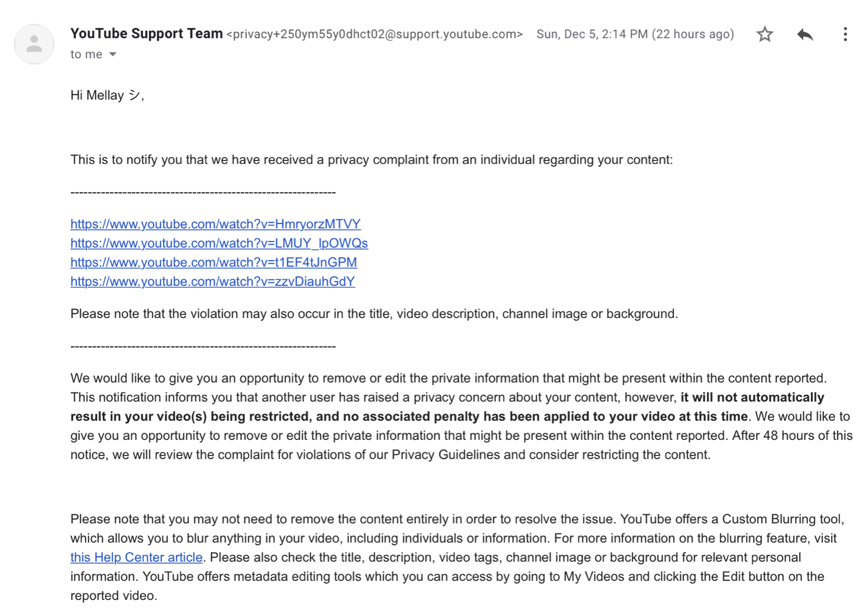
Task: Click the 'Hi Mellay' greeting line
Action: pos(107,95)
